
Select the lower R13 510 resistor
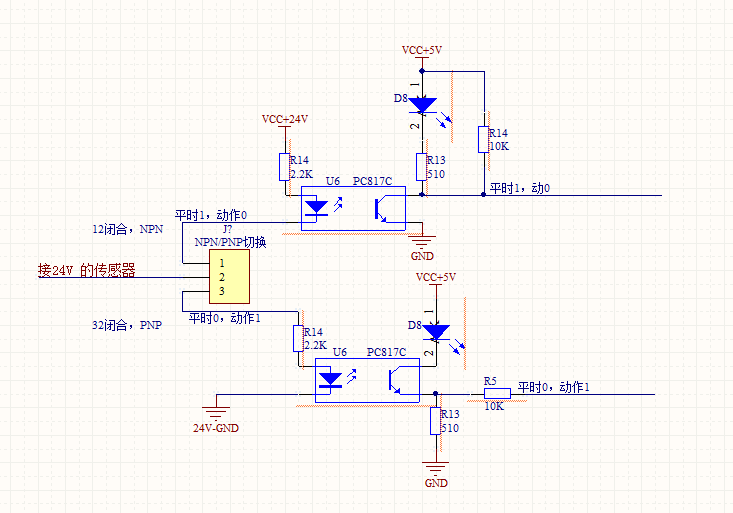click(436, 421)
